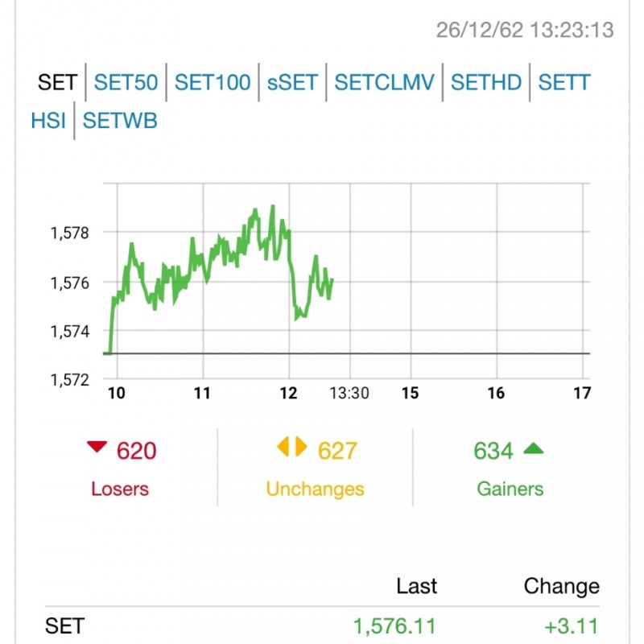Switch to the SET50 index tab
The image size is (644, 644).
(x=126, y=82)
